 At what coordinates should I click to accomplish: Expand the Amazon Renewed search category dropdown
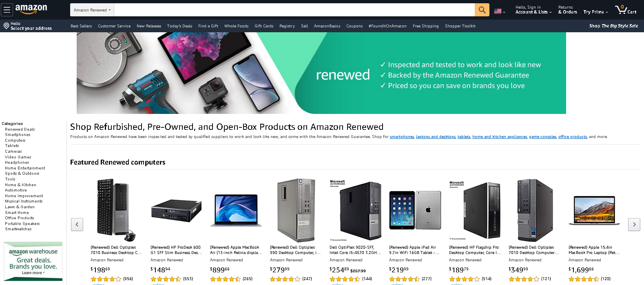tap(92, 10)
